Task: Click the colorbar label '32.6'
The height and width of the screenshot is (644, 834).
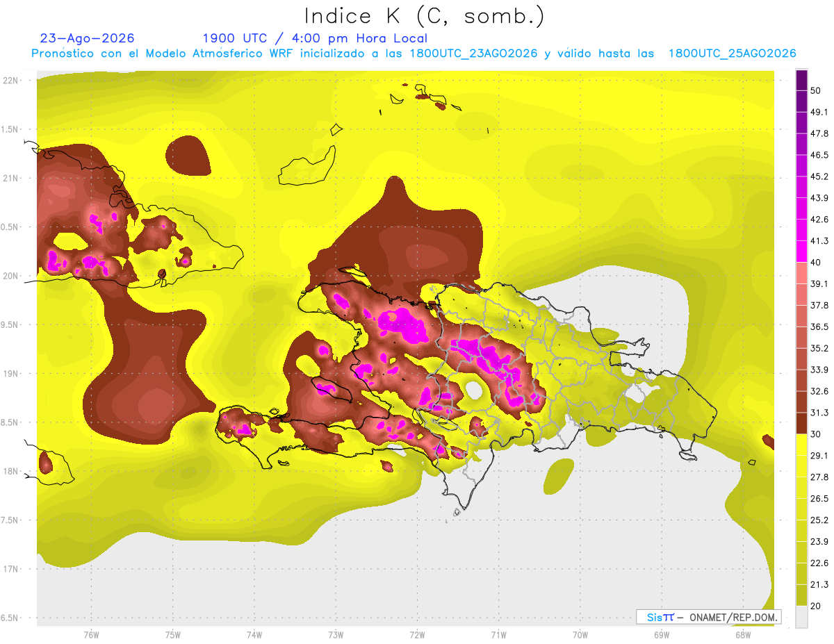Action: pyautogui.click(x=819, y=391)
